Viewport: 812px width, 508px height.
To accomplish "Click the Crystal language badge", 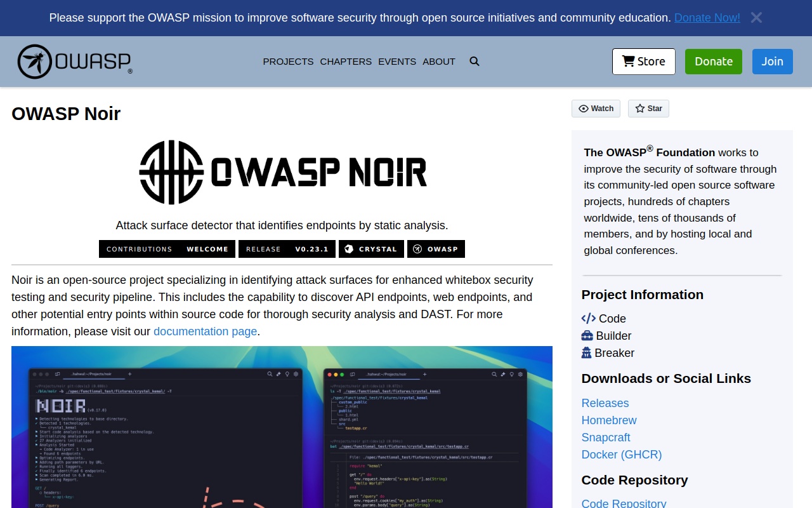I will [x=371, y=249].
